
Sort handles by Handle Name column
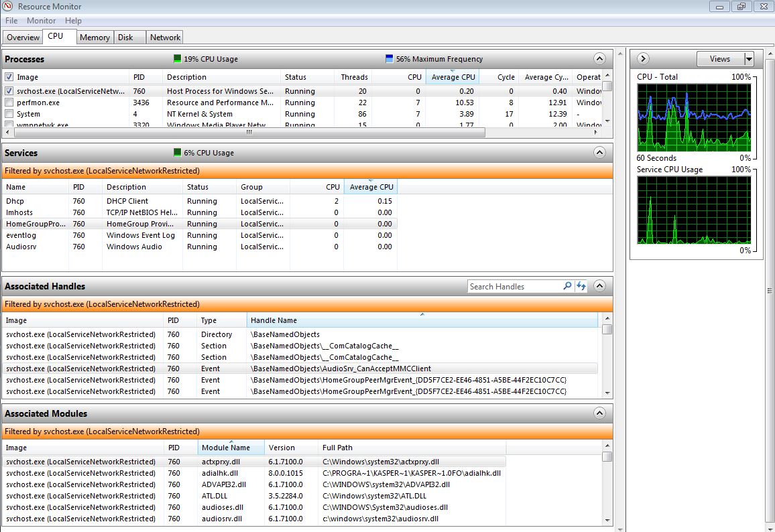point(422,320)
